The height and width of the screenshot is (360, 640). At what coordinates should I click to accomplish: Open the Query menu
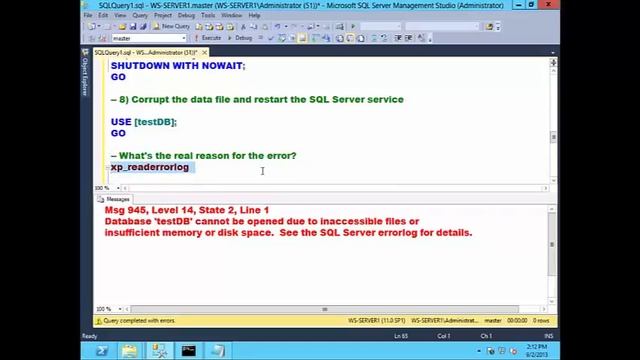(x=140, y=16)
